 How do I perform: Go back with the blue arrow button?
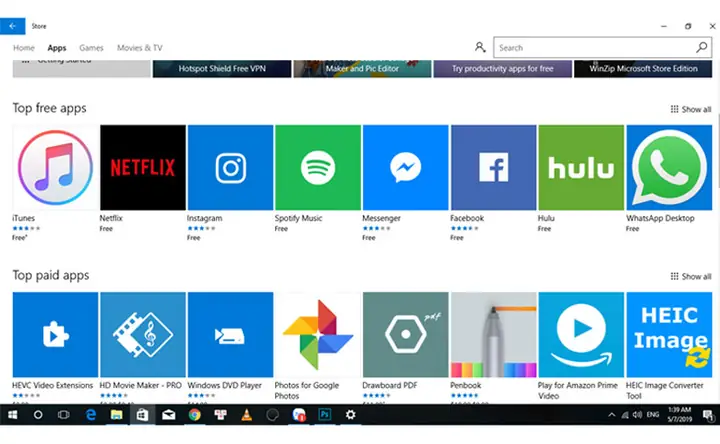tap(12, 26)
